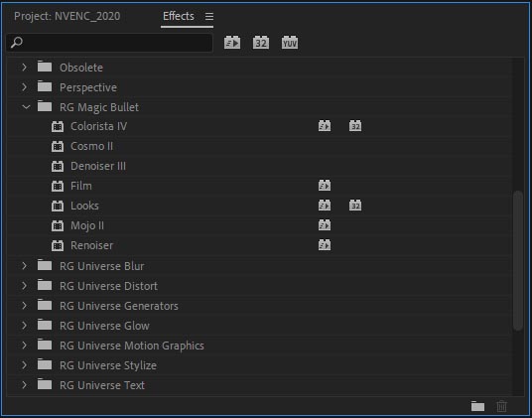
Task: Select the Denoiser III effect name
Action: click(98, 166)
